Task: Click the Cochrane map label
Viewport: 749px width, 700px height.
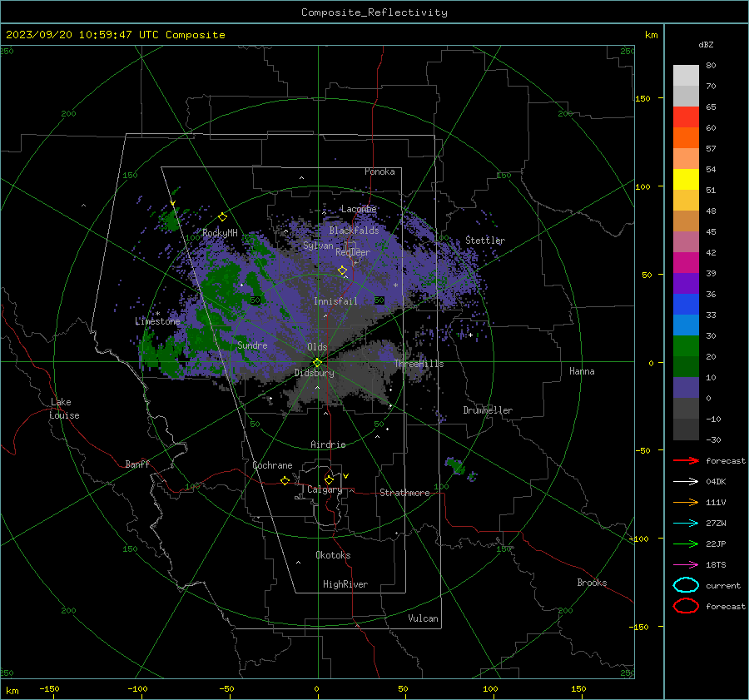Action: coord(272,465)
